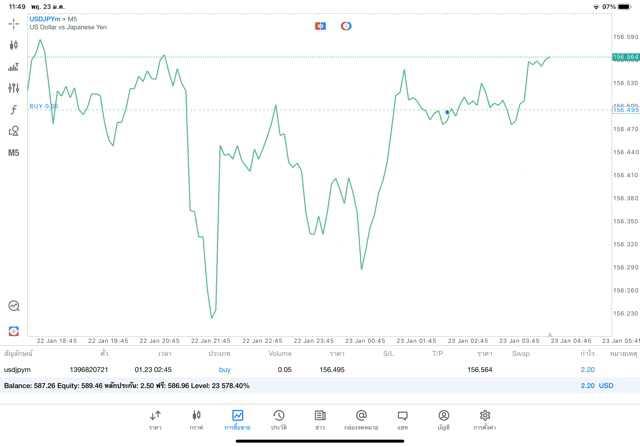
Task: Switch to the กราฟ chart tab
Action: [x=196, y=419]
